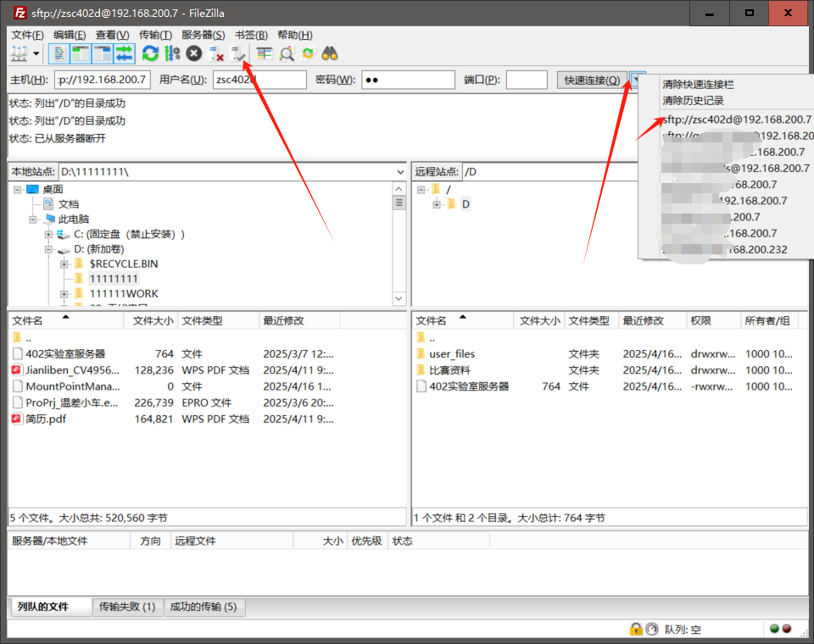Expand the remote D folder node
The height and width of the screenshot is (644, 814).
(x=437, y=204)
